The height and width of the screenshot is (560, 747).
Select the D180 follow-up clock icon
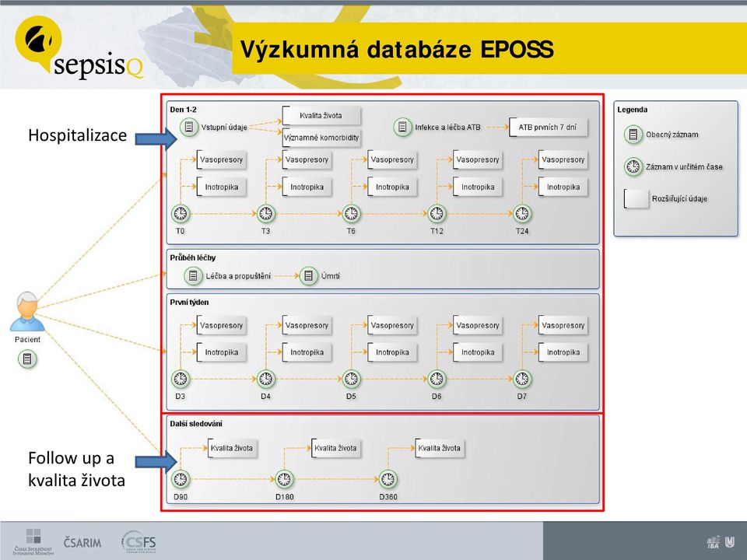coord(284,479)
